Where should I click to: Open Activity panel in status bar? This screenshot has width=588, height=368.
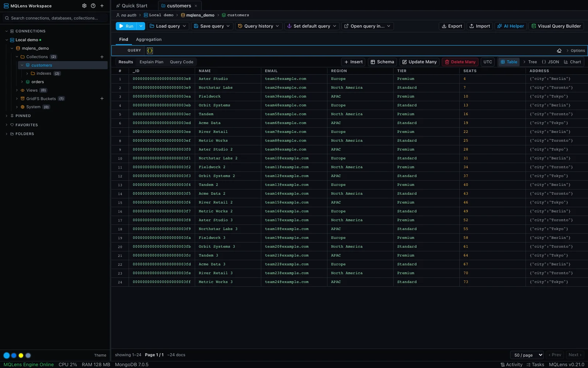click(511, 365)
